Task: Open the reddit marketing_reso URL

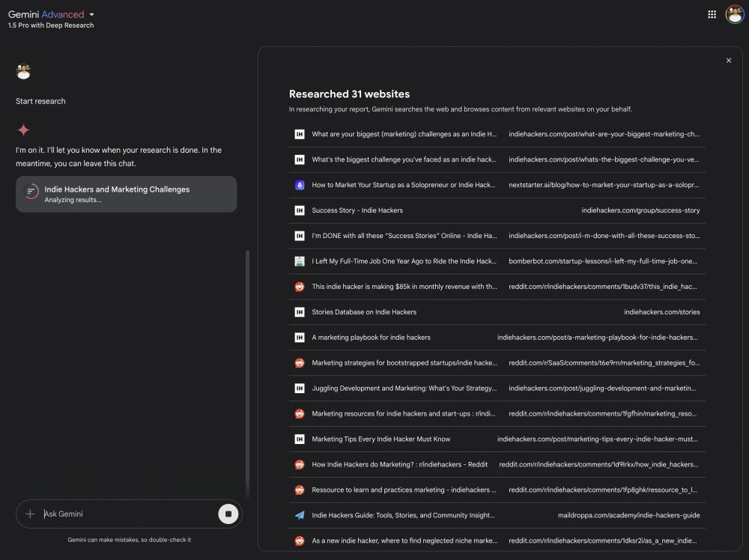Action: point(603,413)
